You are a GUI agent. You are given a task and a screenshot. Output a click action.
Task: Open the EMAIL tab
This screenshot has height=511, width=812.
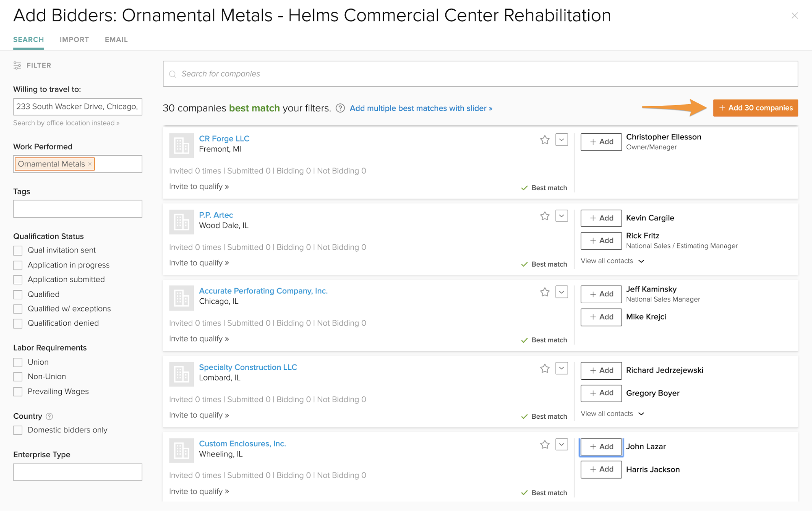(x=116, y=39)
